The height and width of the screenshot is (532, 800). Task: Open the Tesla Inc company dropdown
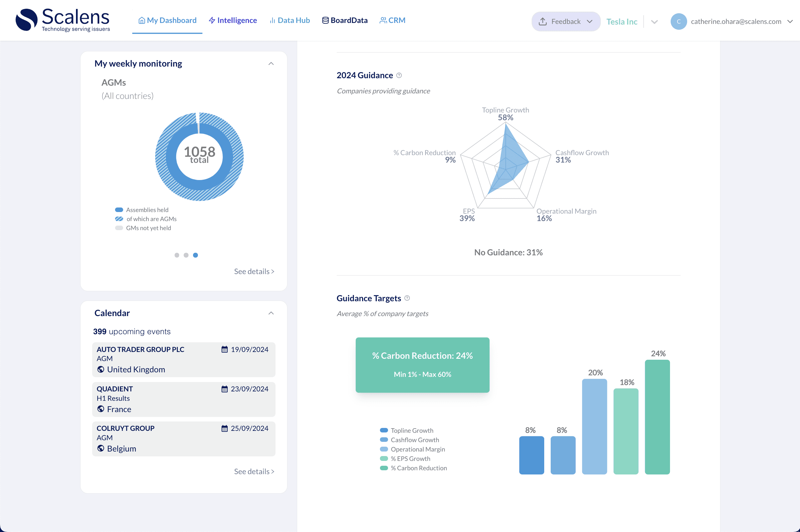[654, 22]
